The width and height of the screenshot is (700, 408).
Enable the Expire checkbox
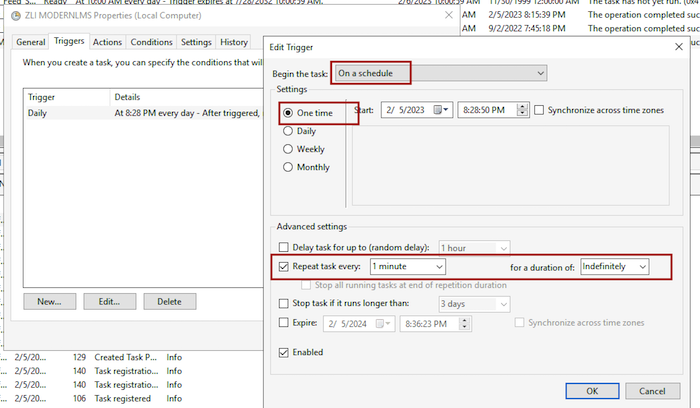[x=283, y=322]
